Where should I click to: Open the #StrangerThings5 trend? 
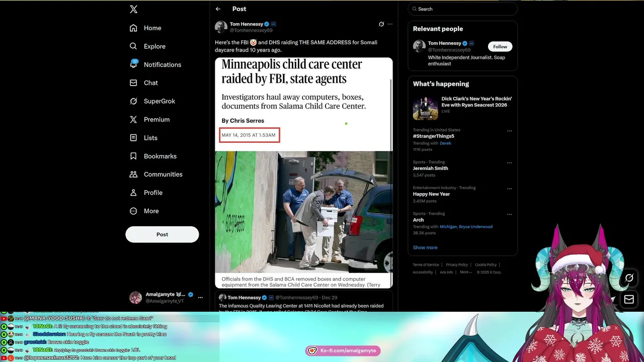pos(434,136)
